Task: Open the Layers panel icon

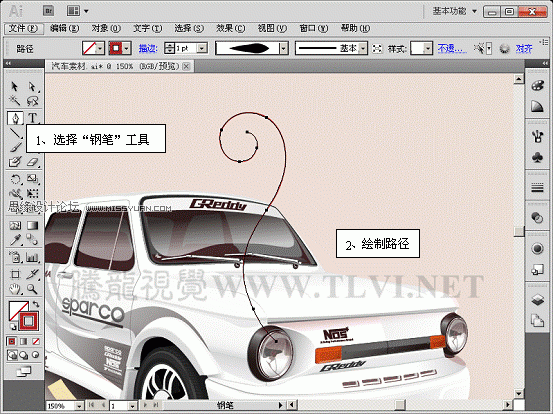Action: (x=537, y=300)
